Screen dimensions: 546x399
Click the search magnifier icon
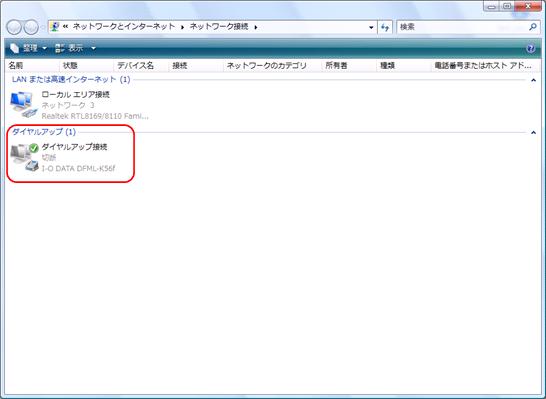532,27
